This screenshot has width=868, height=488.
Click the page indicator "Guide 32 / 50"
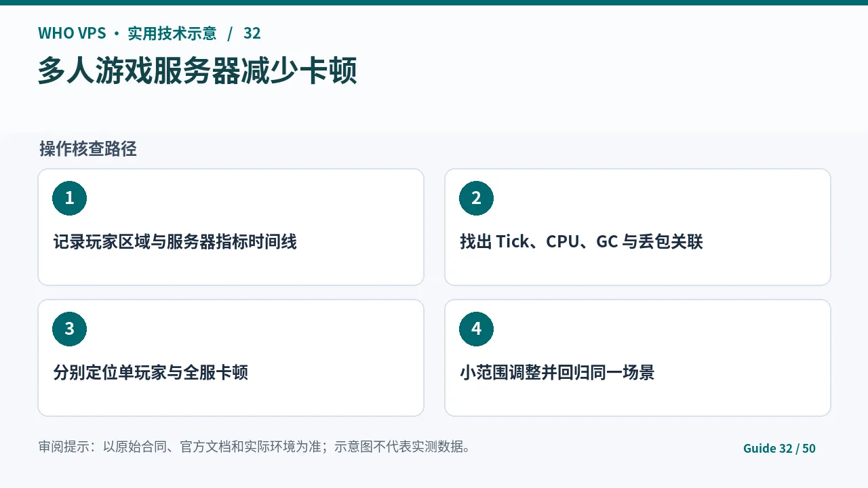pos(779,448)
